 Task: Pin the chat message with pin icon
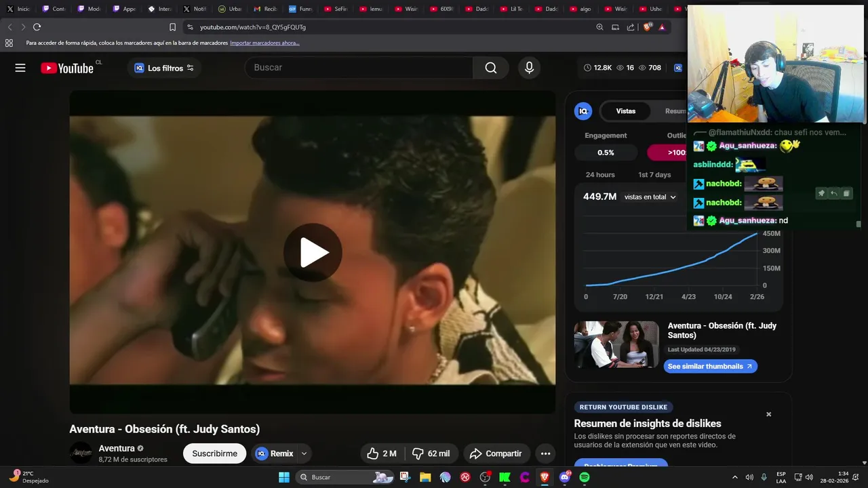pos(821,194)
